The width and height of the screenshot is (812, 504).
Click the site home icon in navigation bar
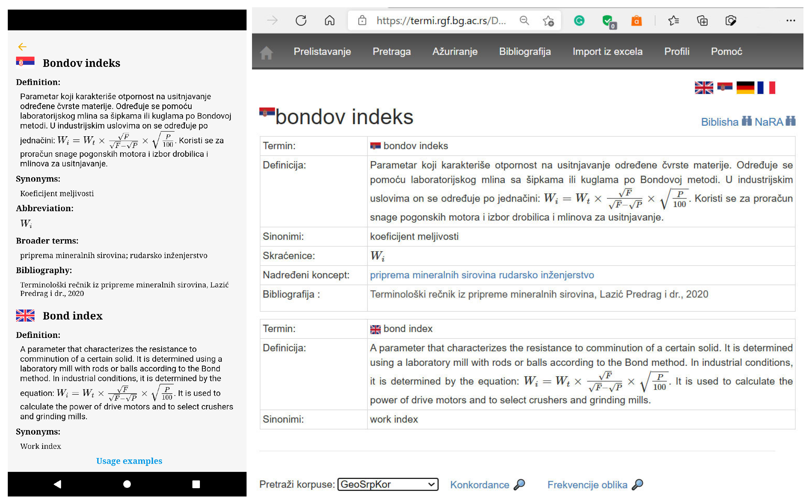click(267, 53)
